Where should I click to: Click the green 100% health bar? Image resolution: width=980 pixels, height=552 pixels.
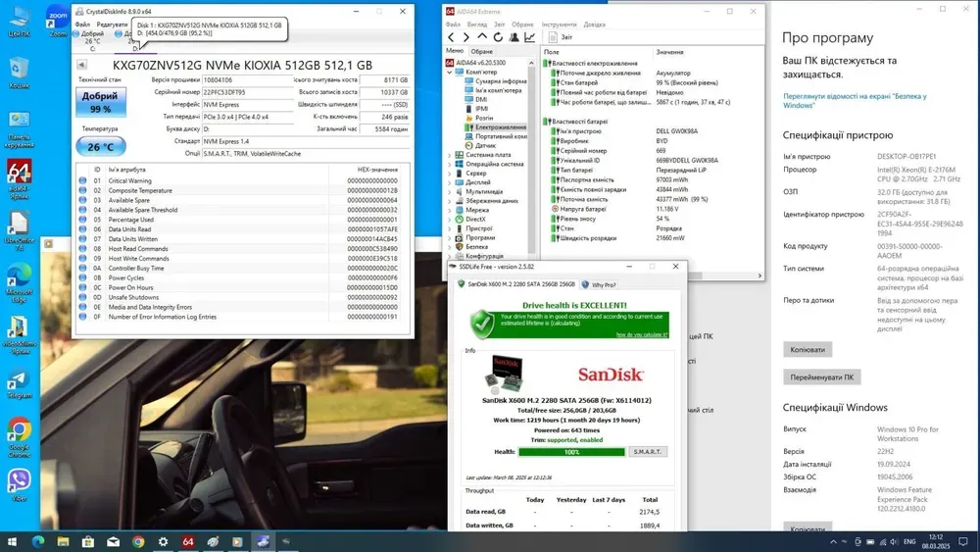tap(571, 452)
